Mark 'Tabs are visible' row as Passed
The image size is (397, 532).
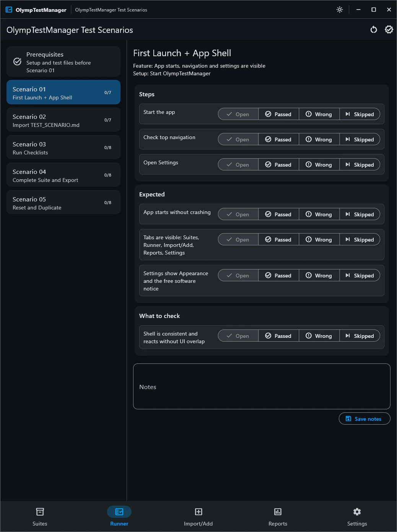279,239
